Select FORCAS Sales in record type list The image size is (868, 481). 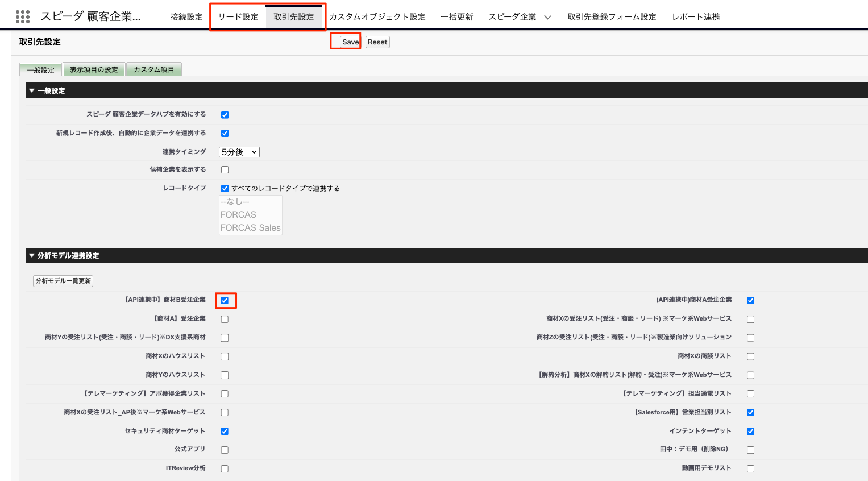pos(250,227)
